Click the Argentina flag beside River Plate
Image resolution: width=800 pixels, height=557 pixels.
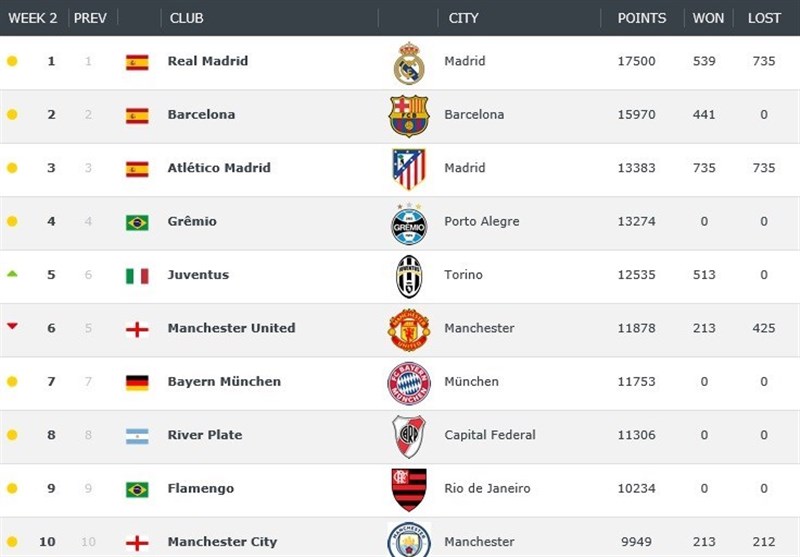point(137,436)
